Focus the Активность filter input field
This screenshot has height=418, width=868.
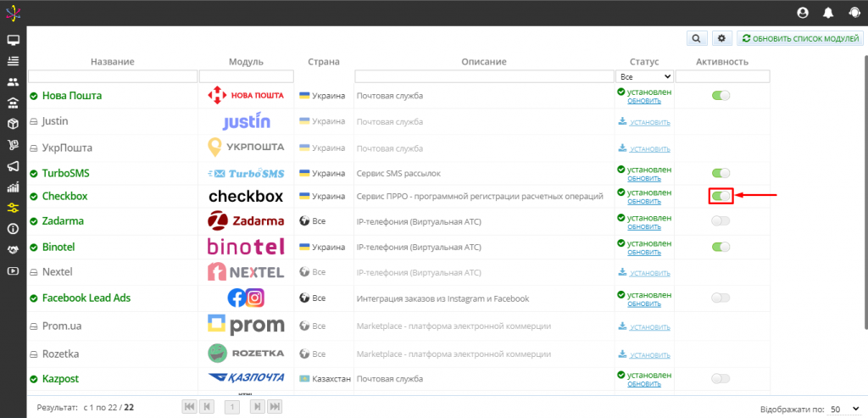[x=722, y=75]
